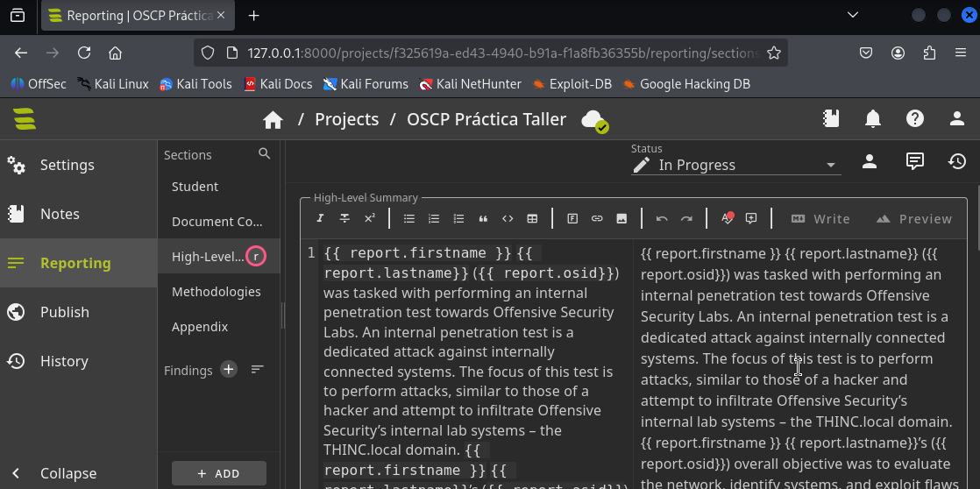Insert numbered list

point(434,218)
